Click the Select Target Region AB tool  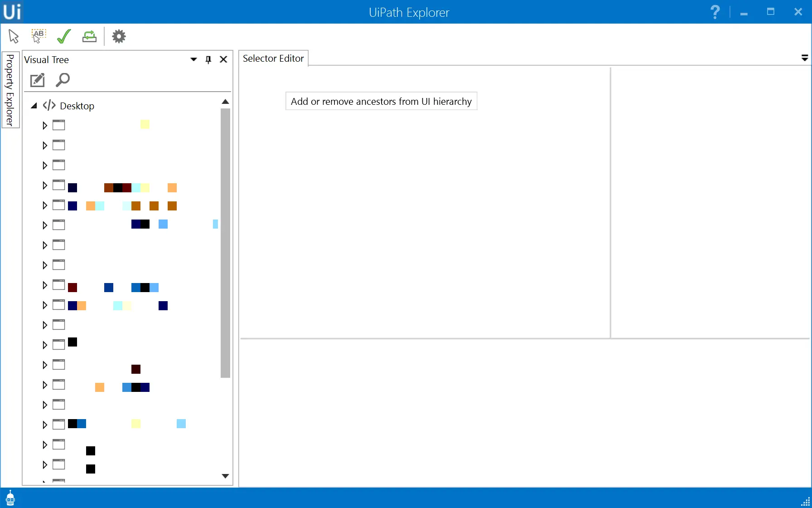tap(38, 36)
